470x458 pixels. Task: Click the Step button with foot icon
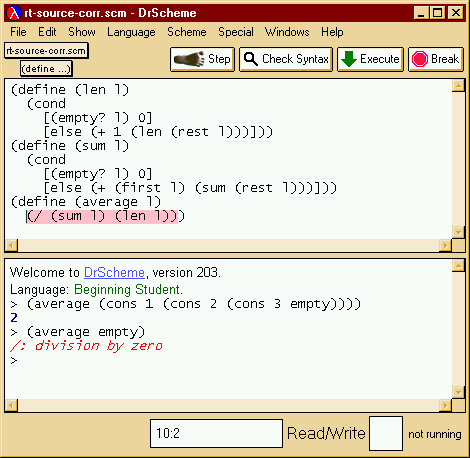tap(202, 59)
